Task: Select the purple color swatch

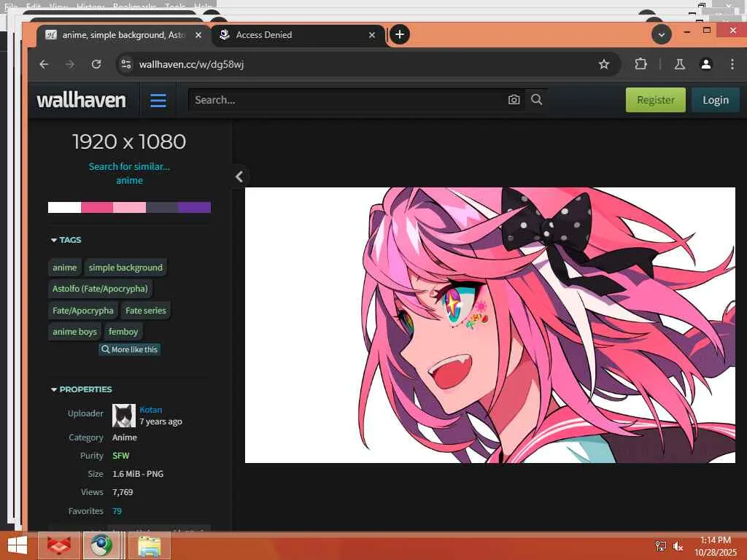Action: click(194, 207)
